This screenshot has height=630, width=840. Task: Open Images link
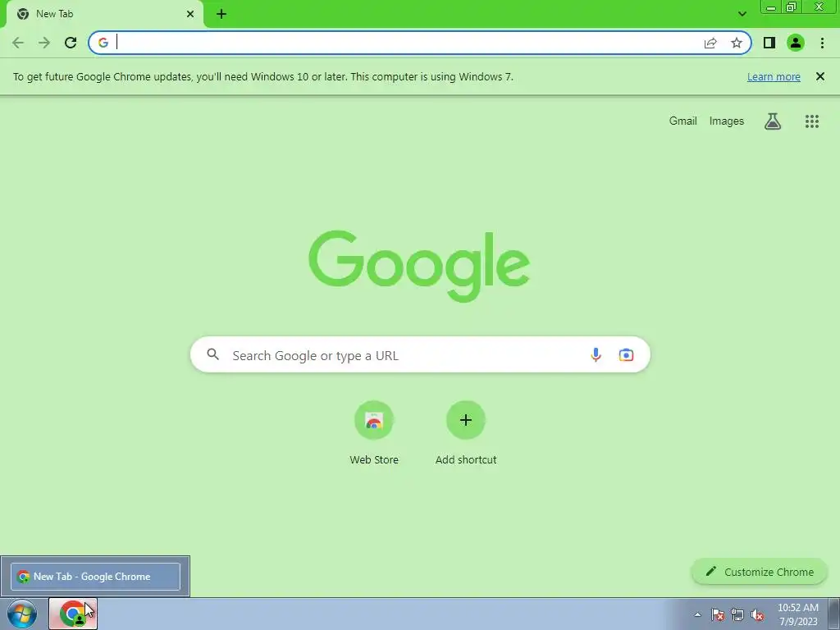[x=727, y=121]
